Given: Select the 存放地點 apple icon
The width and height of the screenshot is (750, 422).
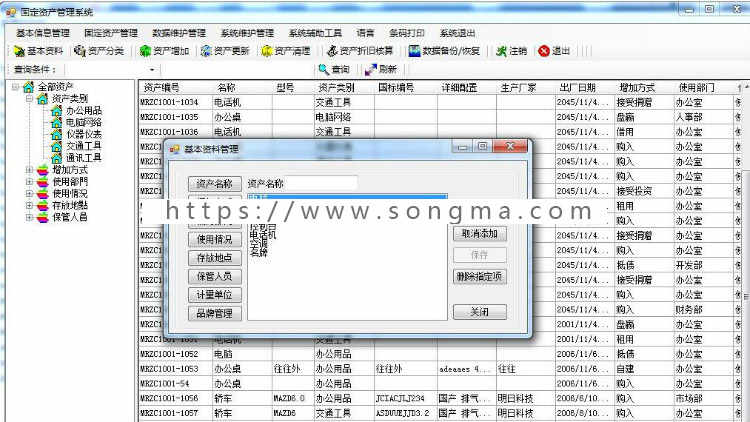Looking at the screenshot, I should click(x=43, y=205).
